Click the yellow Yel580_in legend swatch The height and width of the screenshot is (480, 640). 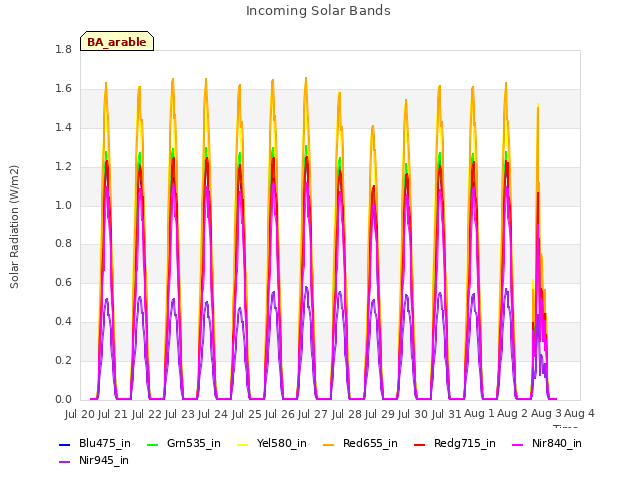click(x=242, y=444)
